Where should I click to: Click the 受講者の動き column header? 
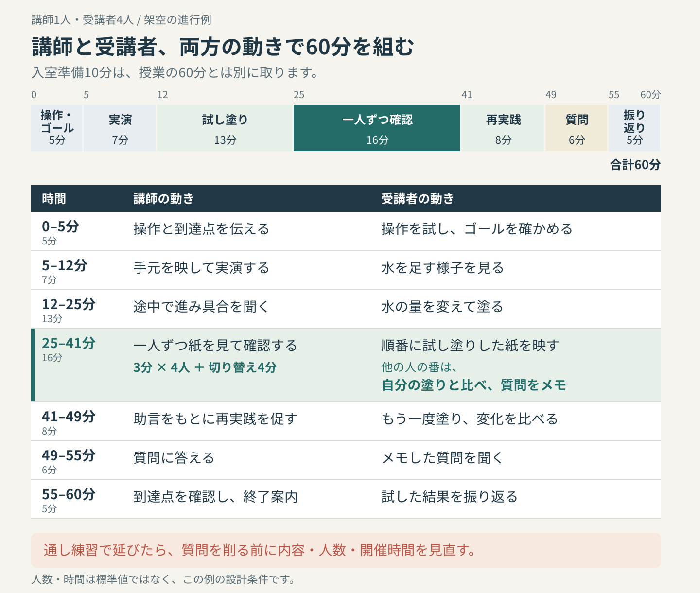(418, 198)
